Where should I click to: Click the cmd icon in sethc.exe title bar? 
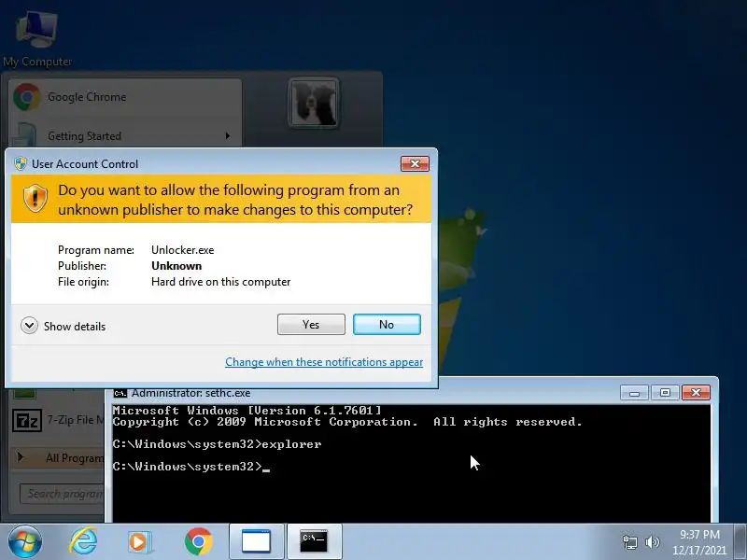point(120,393)
